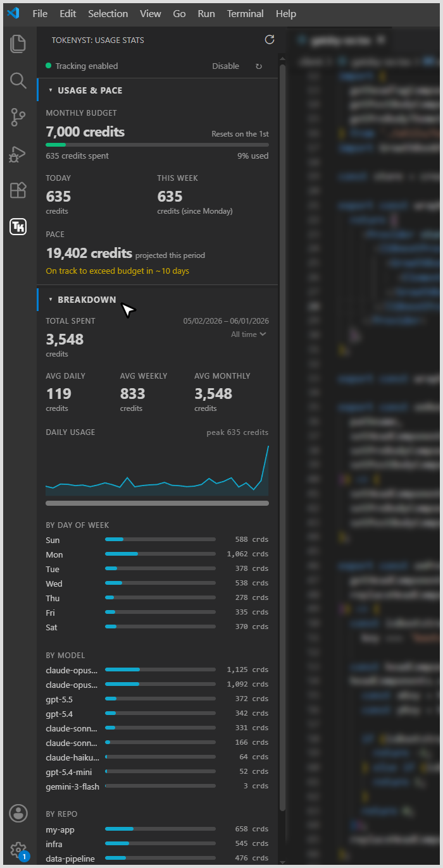
Task: Open the Run and Debug view
Action: pyautogui.click(x=18, y=154)
